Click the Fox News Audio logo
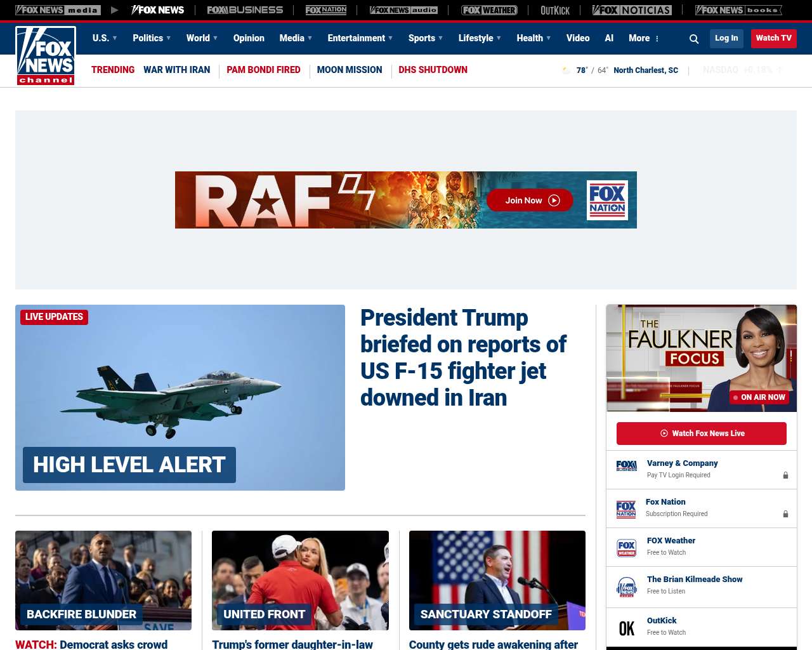 (403, 10)
